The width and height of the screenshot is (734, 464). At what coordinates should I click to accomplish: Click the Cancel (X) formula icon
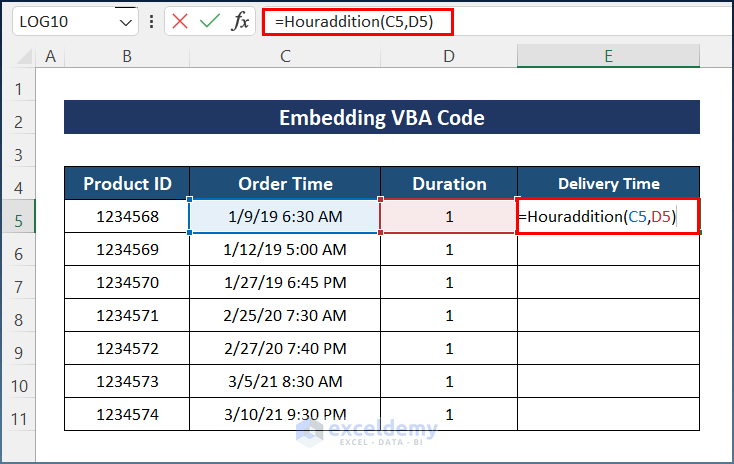coord(180,21)
